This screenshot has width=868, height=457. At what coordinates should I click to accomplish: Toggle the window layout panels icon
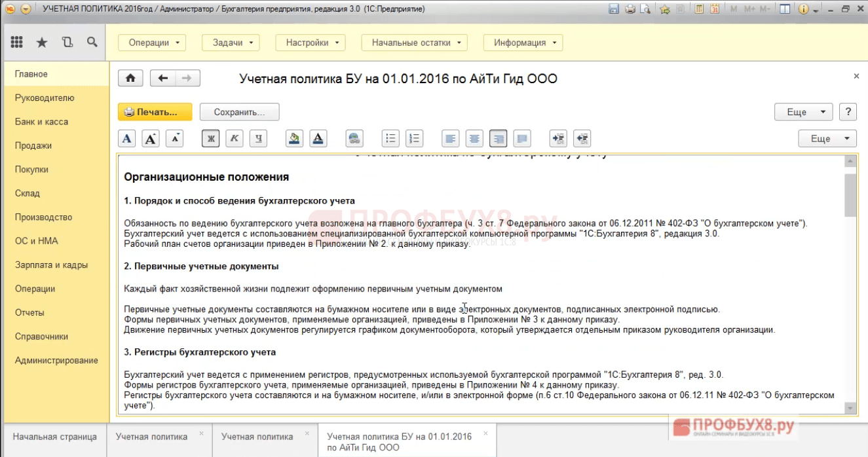pyautogui.click(x=783, y=9)
